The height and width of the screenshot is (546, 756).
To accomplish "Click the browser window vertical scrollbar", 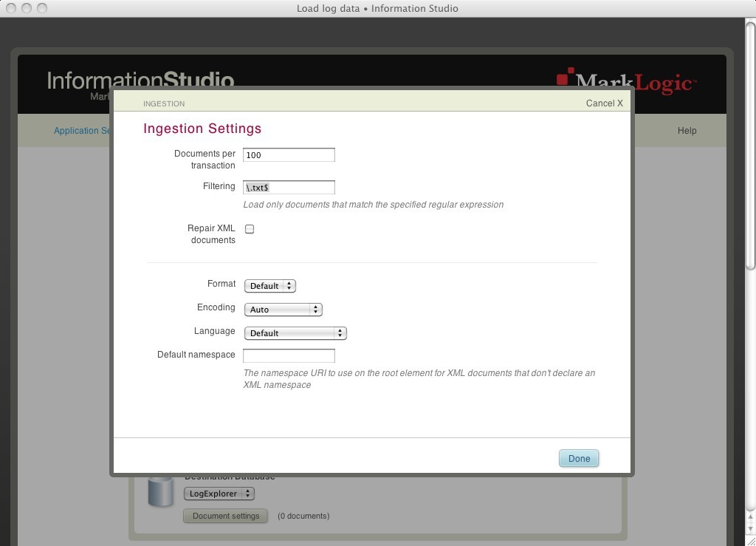I will click(x=750, y=145).
